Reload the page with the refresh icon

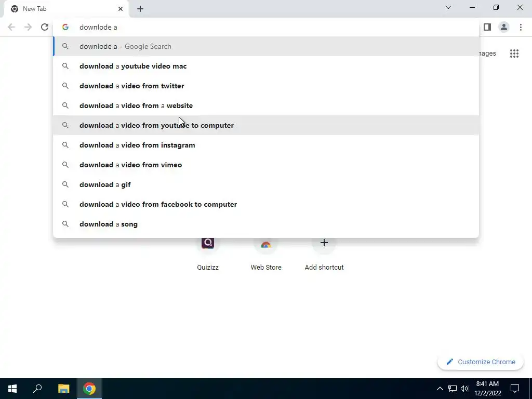[x=45, y=27]
